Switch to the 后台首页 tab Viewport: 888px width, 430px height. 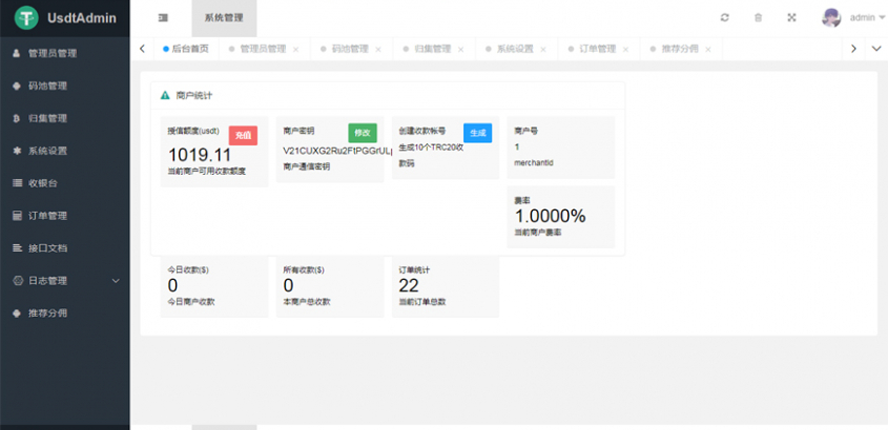tap(186, 49)
